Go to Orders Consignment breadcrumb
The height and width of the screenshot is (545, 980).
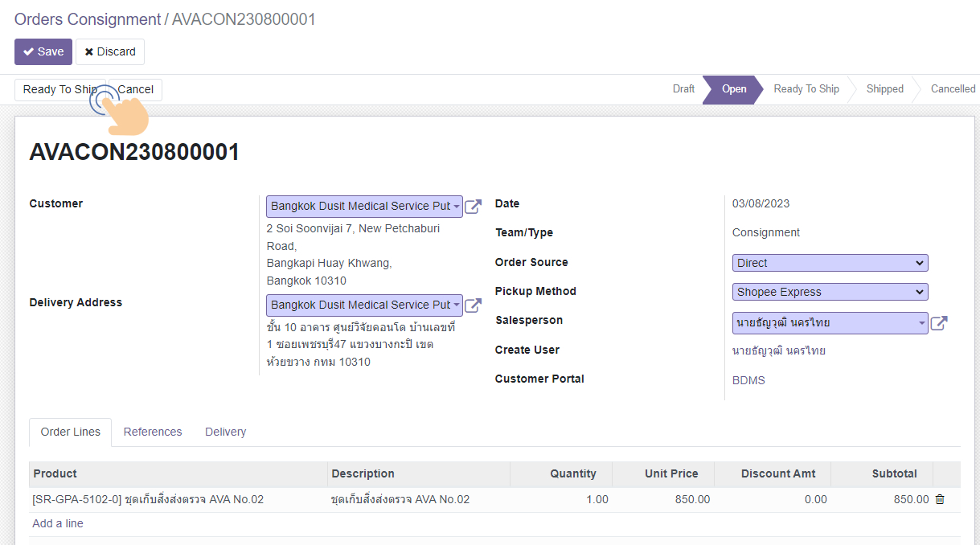[x=88, y=19]
